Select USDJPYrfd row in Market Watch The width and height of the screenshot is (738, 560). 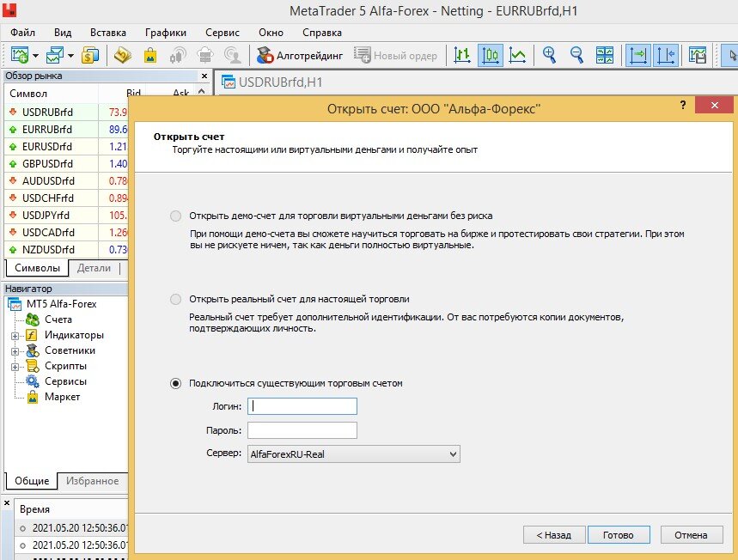click(66, 215)
